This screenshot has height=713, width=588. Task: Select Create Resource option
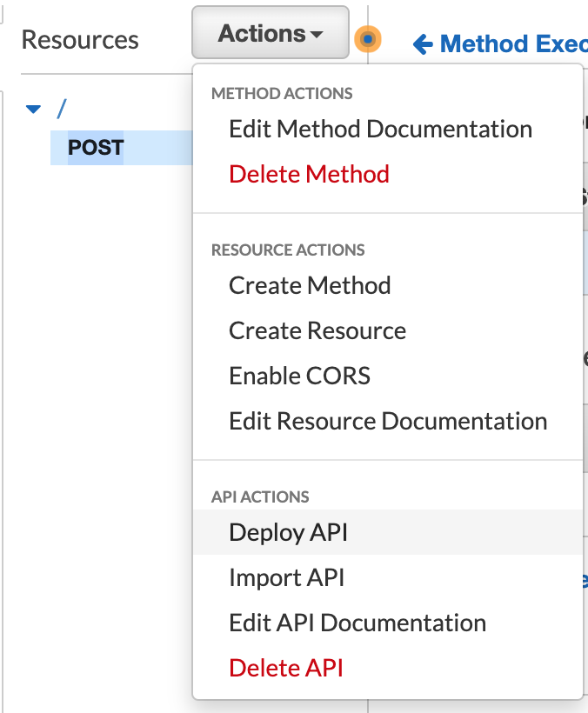point(317,331)
